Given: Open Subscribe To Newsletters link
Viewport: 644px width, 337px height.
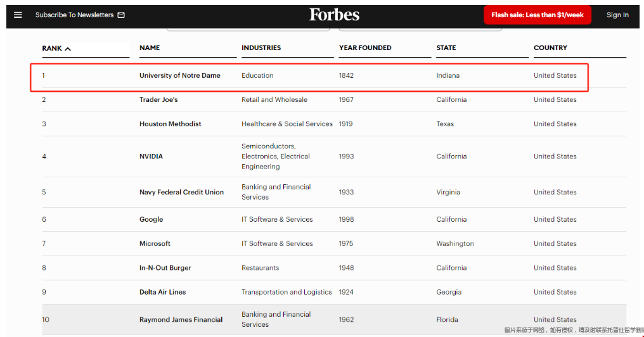Looking at the screenshot, I should 74,15.
